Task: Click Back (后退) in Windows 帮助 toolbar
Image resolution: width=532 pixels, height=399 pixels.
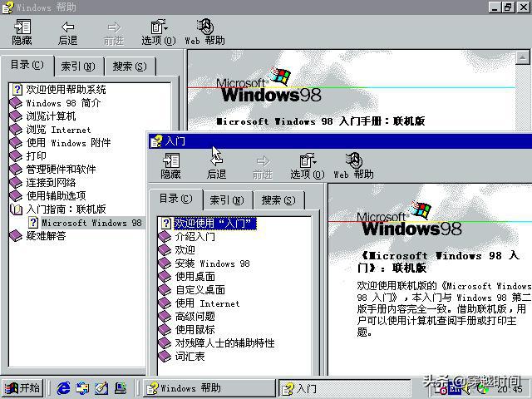Action: [x=68, y=32]
